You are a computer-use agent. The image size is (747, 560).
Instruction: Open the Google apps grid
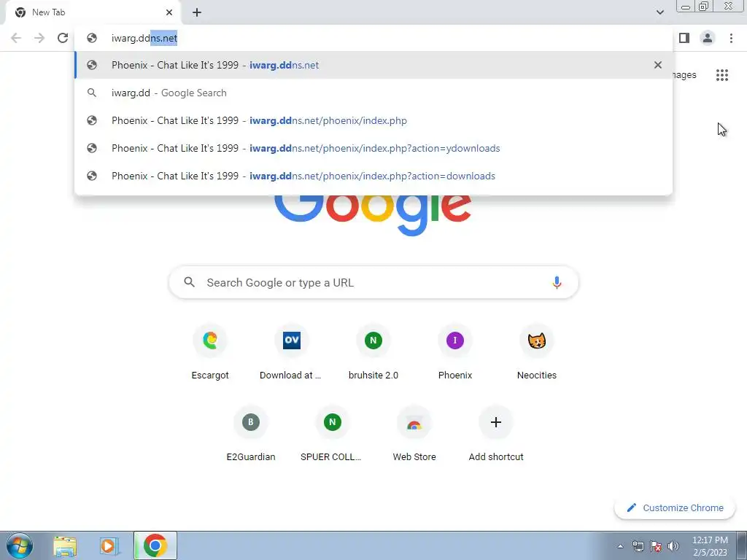[x=721, y=75]
